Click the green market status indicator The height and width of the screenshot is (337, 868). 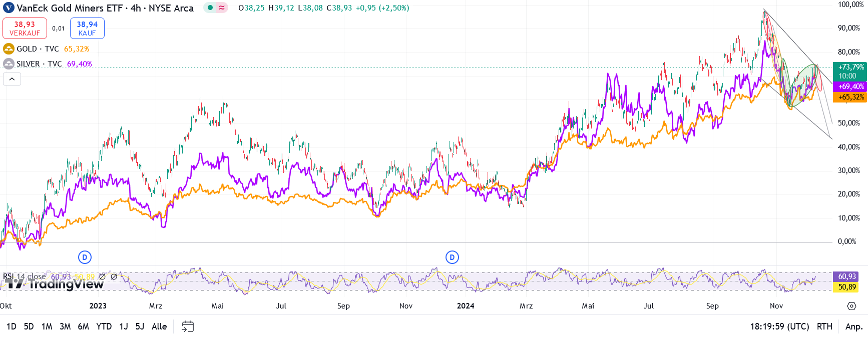click(210, 8)
